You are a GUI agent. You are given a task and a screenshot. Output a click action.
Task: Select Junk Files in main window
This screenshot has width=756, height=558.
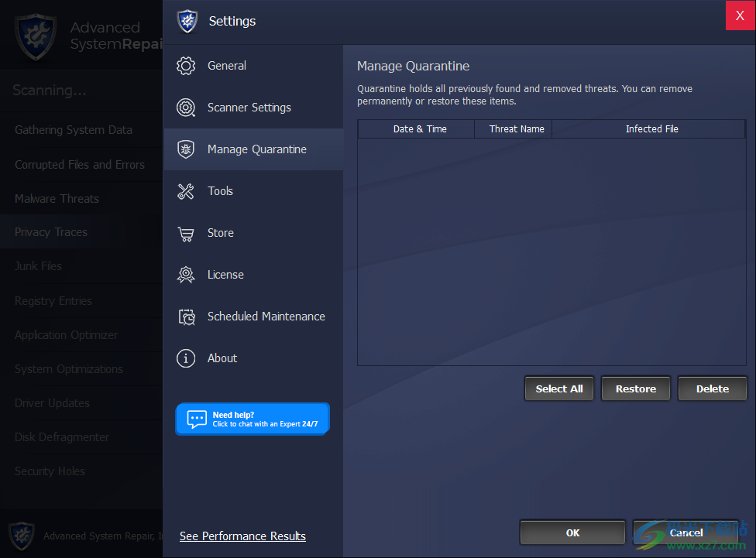[81, 266]
